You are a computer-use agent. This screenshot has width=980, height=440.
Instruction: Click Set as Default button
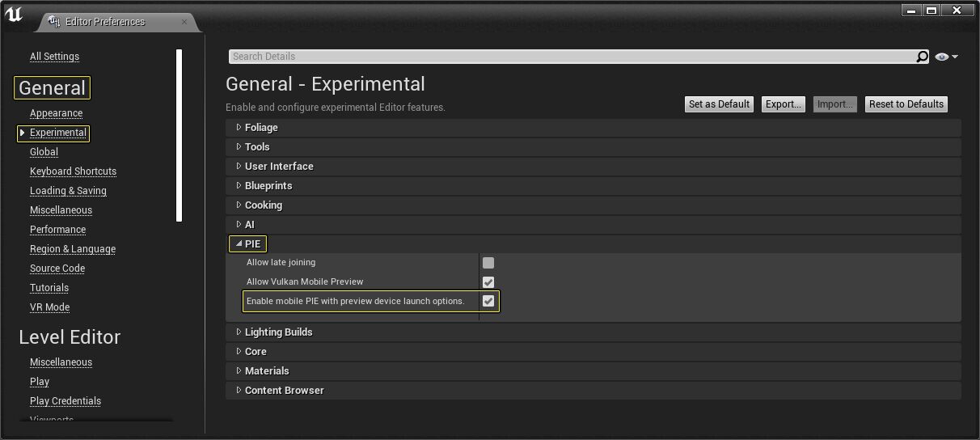(719, 104)
